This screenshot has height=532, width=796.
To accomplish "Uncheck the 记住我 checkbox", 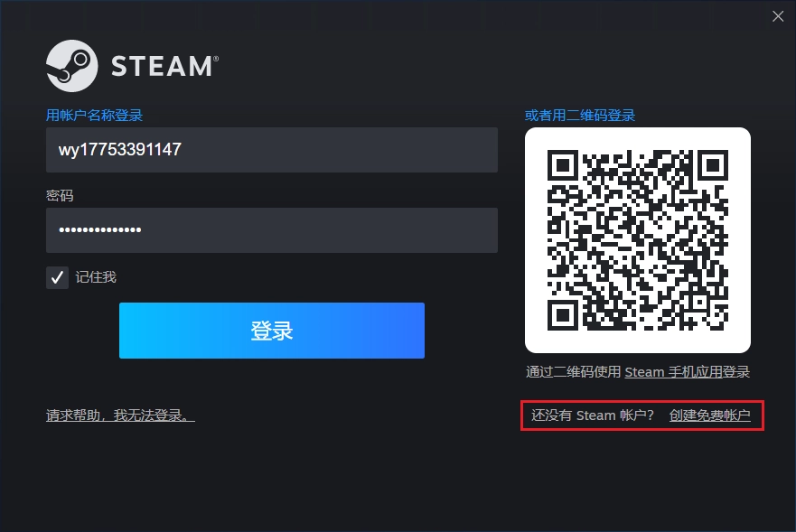I will 57,277.
